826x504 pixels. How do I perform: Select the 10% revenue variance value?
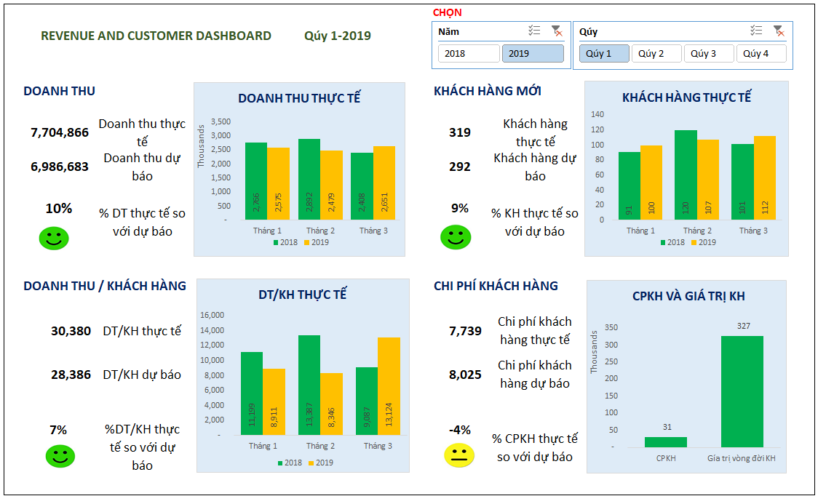pyautogui.click(x=58, y=208)
